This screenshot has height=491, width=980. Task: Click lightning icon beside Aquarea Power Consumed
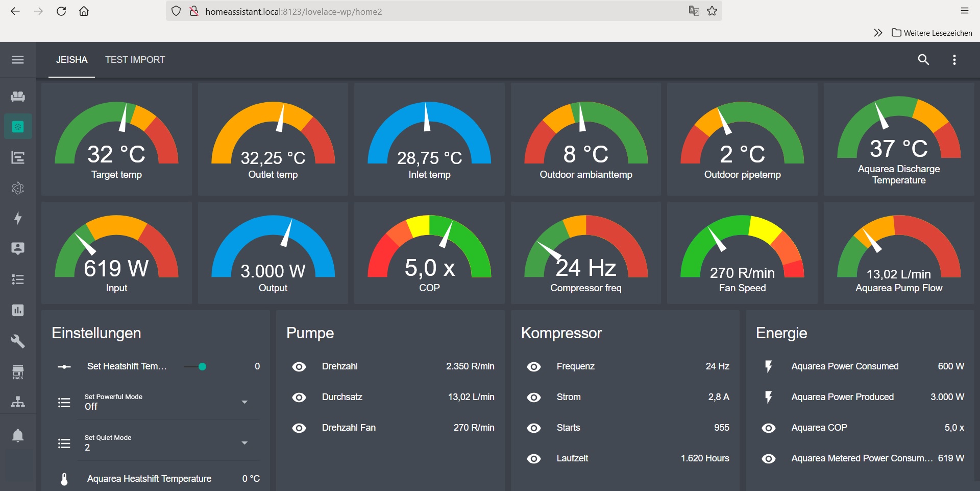(768, 366)
